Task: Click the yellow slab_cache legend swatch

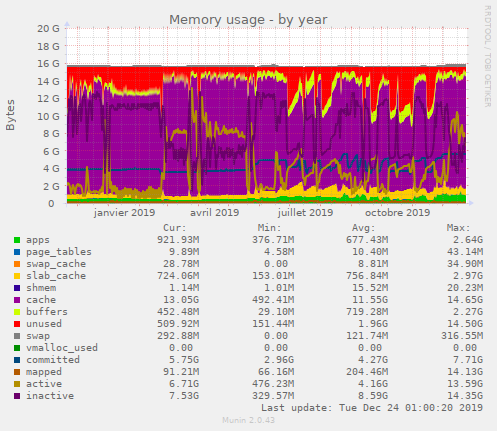Action: (17, 276)
